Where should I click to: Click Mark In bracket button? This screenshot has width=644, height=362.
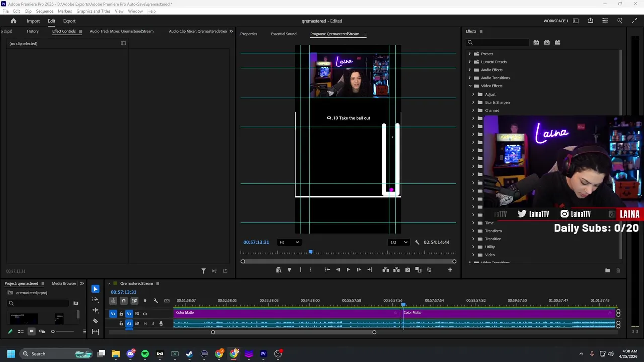(x=301, y=270)
